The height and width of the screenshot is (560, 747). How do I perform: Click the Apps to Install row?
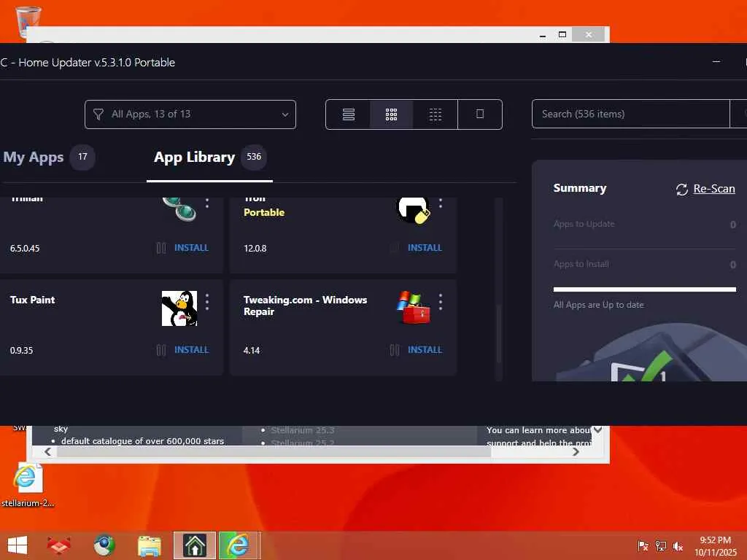(645, 264)
